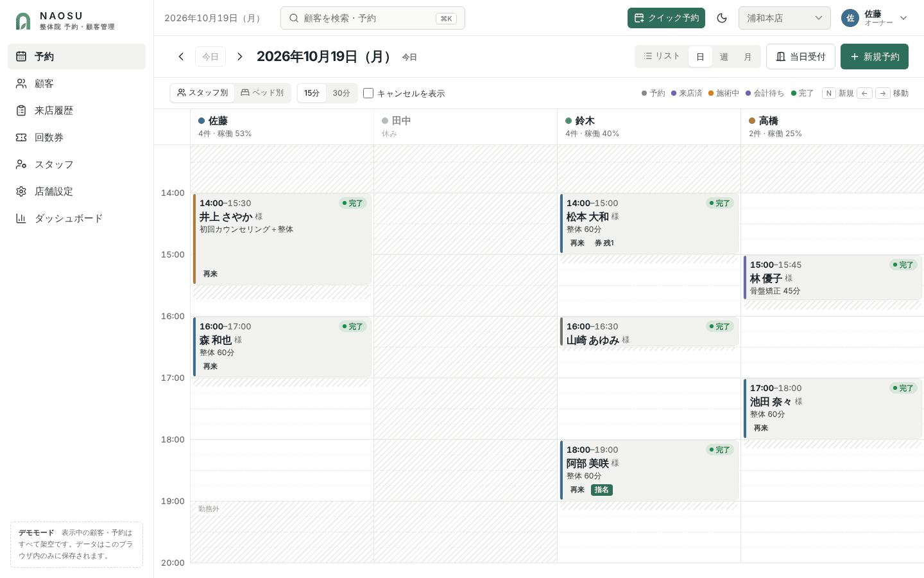The image size is (924, 578).
Task: Click 券 残1 tag on 松本 大和
Action: (x=604, y=243)
